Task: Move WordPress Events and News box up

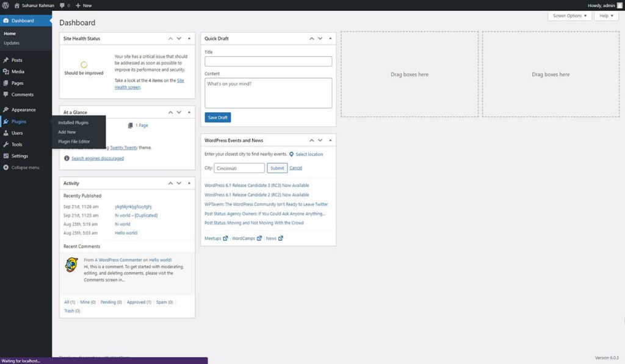Action: tap(312, 140)
